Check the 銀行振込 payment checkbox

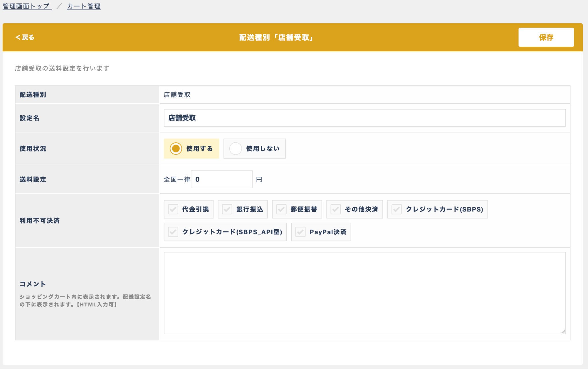click(227, 209)
